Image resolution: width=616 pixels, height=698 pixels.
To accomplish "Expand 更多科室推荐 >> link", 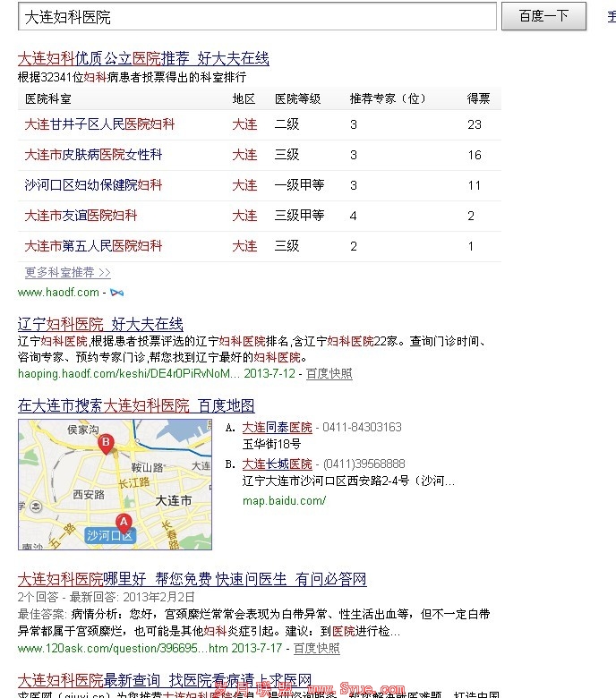I will 68,272.
